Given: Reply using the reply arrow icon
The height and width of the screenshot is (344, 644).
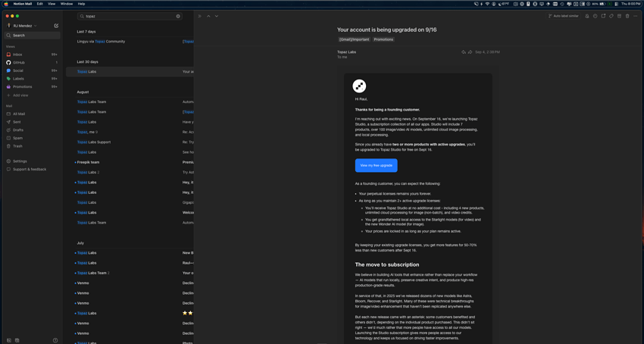Looking at the screenshot, I should click(x=463, y=52).
